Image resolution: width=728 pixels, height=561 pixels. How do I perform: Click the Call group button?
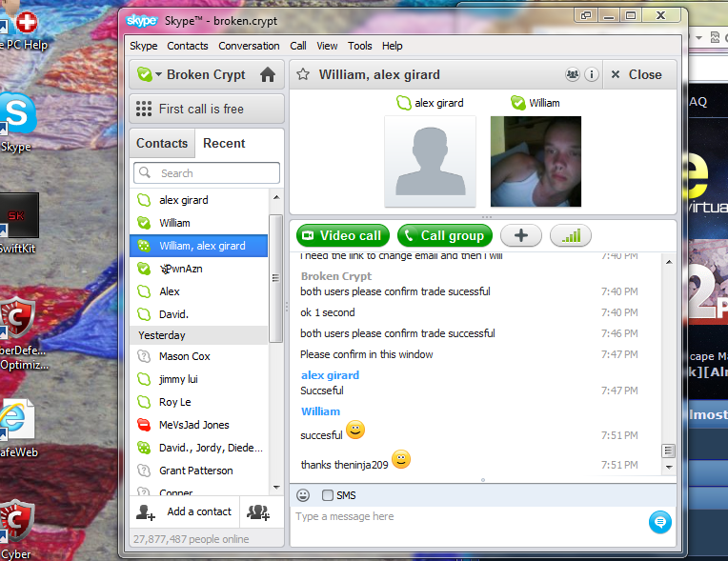pos(445,235)
